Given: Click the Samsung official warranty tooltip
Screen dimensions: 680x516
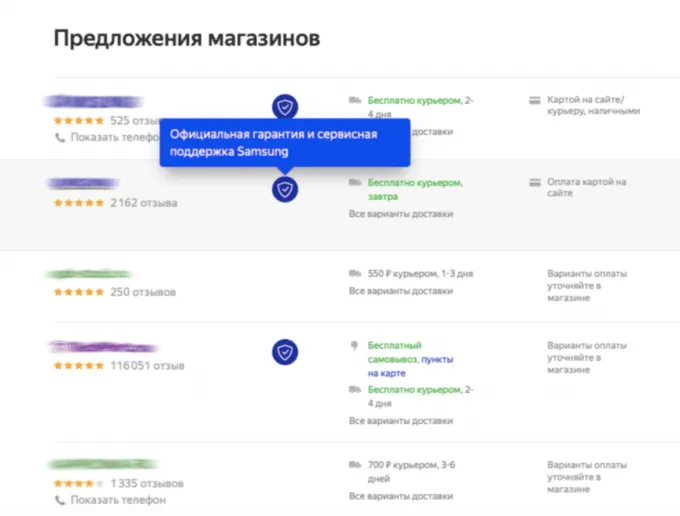Looking at the screenshot, I should coord(285,143).
